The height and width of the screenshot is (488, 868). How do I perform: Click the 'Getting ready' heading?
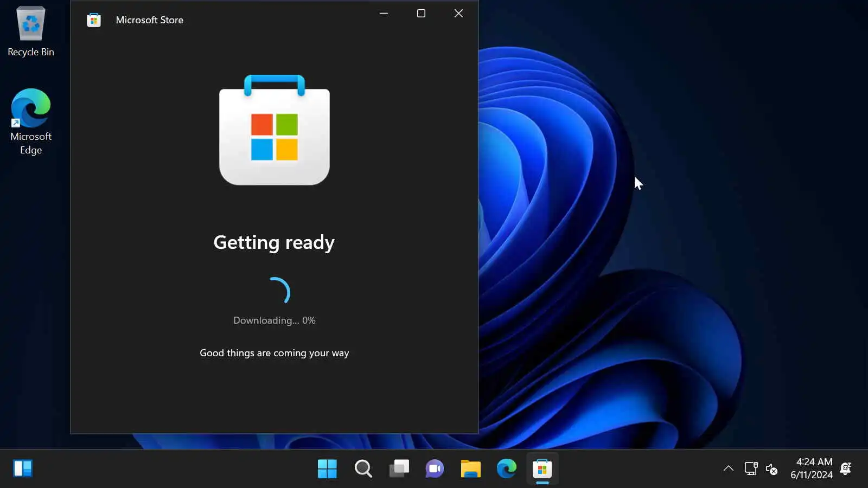click(x=274, y=242)
